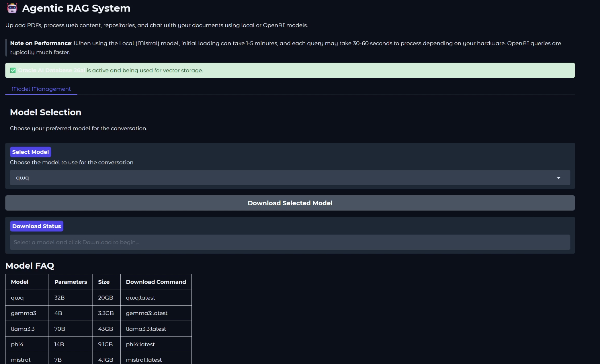Switch to the Model Management tab

coord(41,89)
